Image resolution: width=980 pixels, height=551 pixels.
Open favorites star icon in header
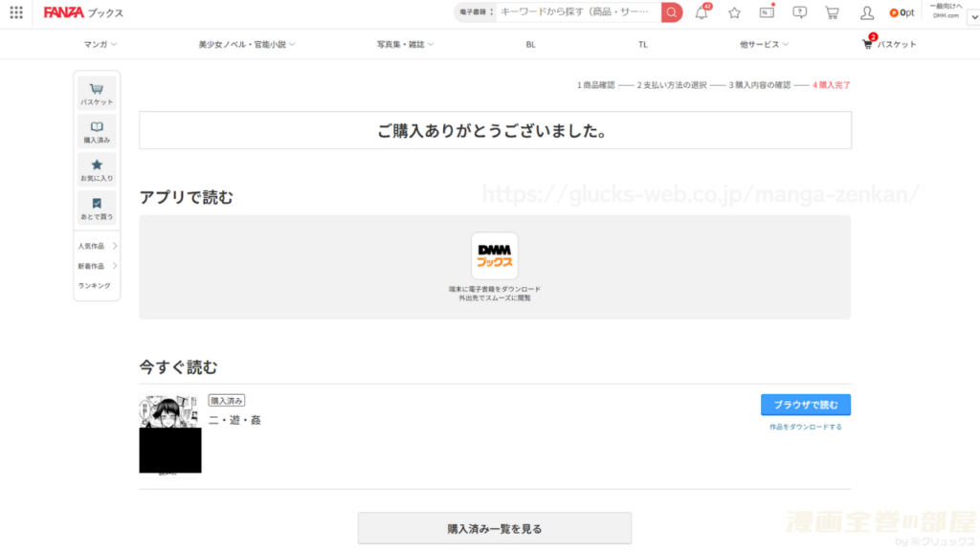click(734, 12)
